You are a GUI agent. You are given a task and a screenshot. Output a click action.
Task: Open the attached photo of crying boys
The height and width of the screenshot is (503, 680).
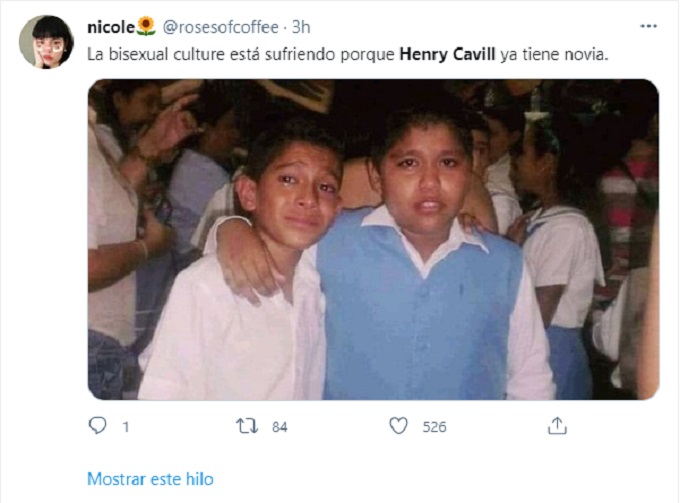click(373, 240)
